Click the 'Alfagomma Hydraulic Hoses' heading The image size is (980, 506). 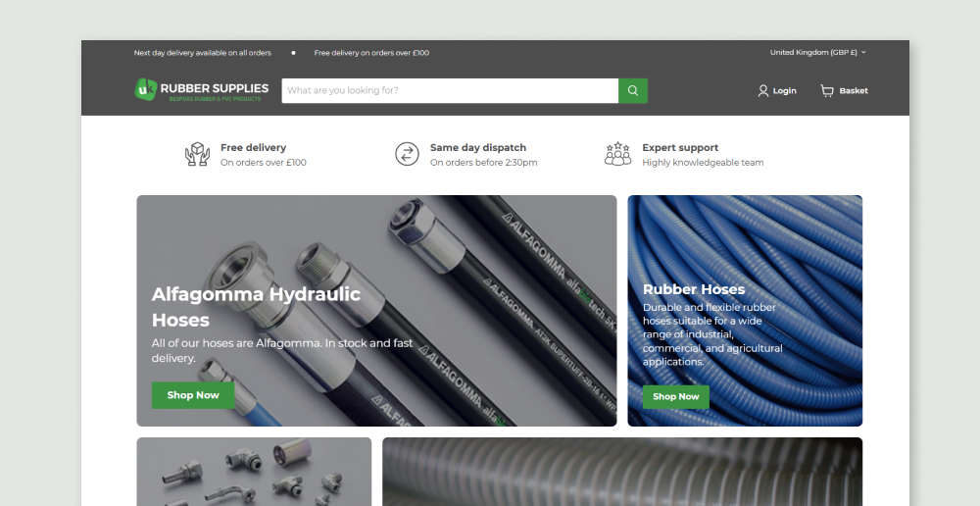[x=256, y=307]
